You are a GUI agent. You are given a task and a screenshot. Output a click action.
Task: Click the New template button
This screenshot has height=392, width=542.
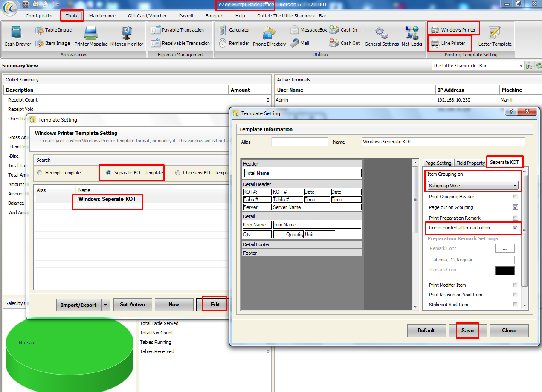pos(174,305)
